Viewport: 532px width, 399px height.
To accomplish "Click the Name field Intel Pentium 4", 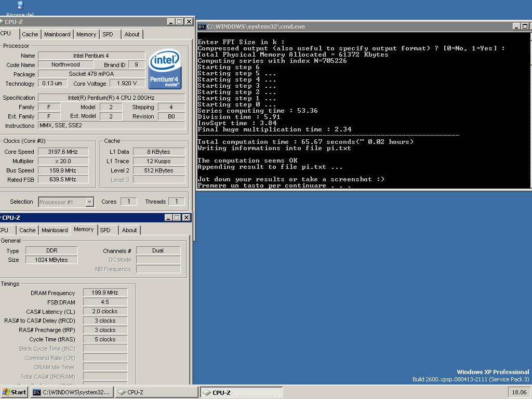I will click(91, 55).
